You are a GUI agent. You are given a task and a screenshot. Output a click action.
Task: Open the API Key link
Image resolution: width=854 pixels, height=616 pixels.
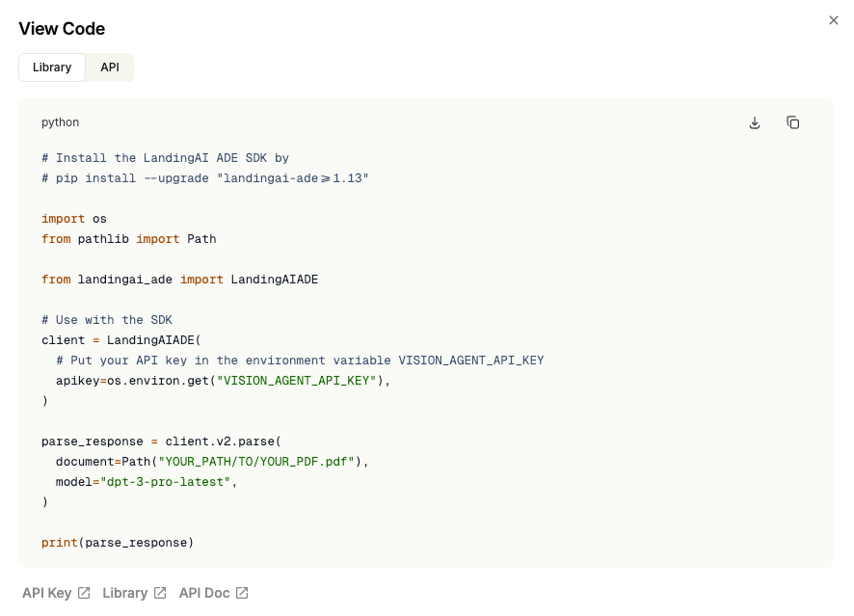tap(56, 593)
